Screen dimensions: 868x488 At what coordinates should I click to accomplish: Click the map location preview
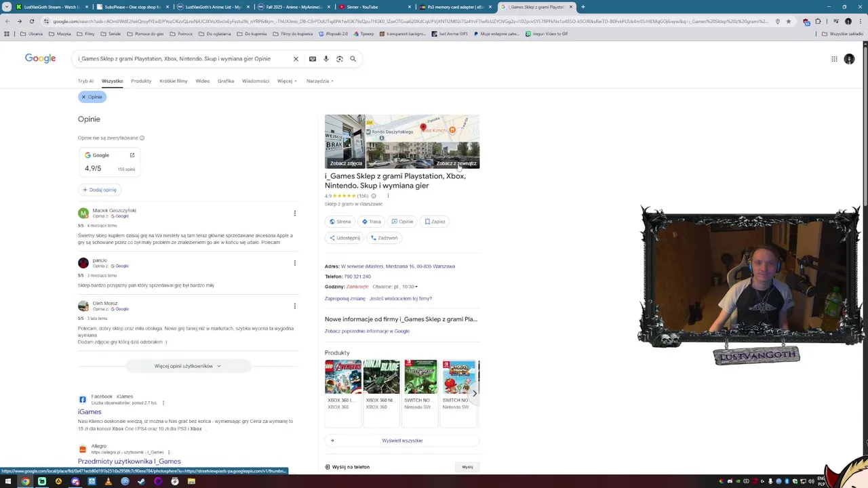422,128
